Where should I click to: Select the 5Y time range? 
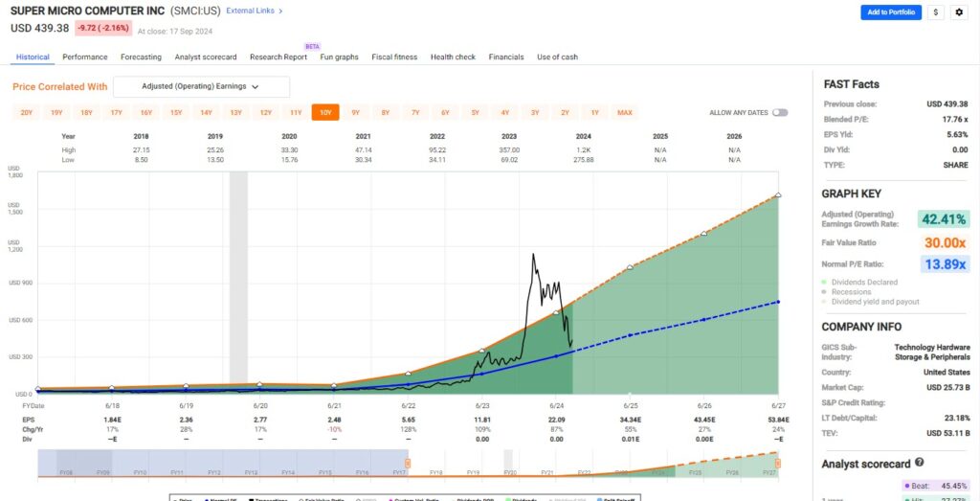click(x=475, y=113)
